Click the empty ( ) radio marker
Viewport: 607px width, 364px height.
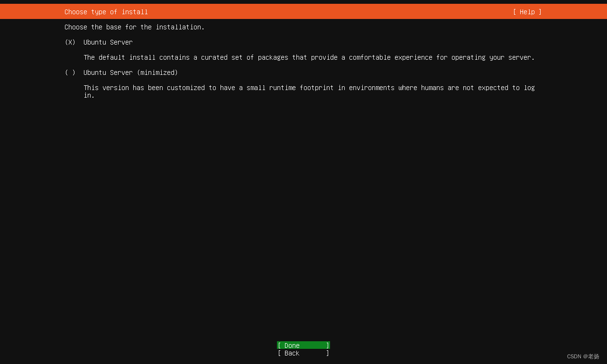pyautogui.click(x=70, y=73)
